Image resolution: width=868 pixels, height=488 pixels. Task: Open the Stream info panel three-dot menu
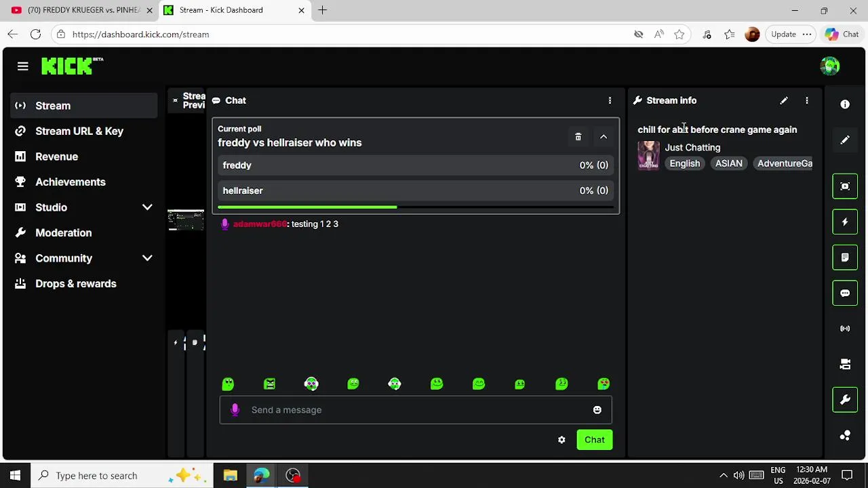click(x=807, y=100)
